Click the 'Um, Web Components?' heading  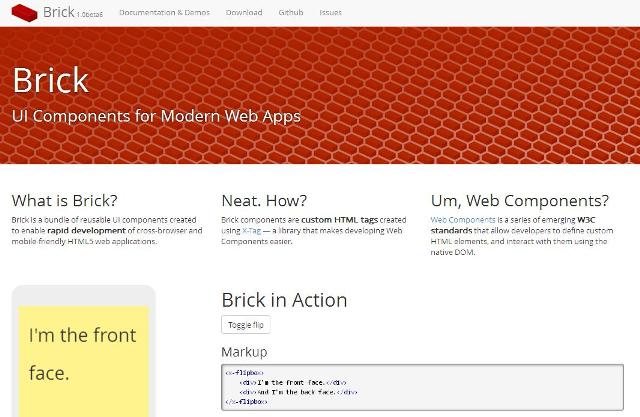click(519, 199)
